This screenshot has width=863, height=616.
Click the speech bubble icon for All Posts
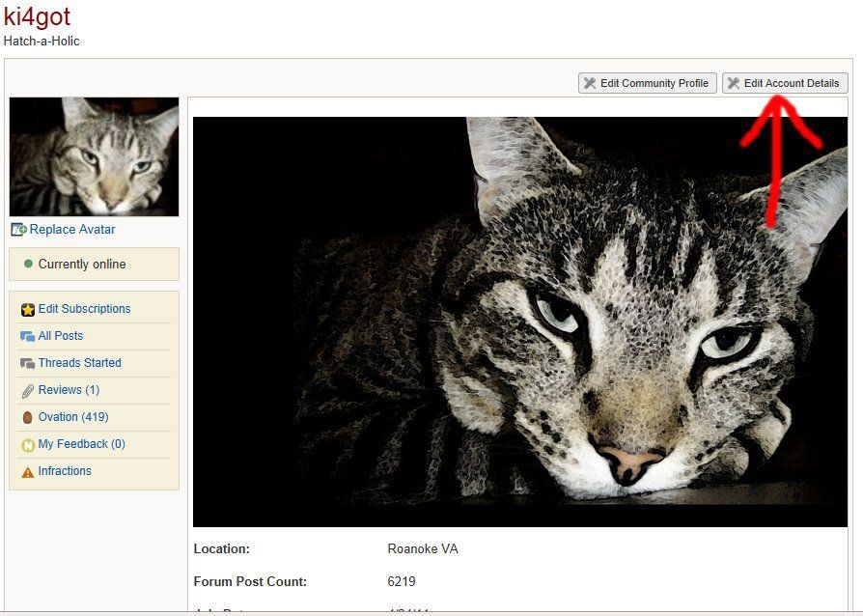coord(28,337)
